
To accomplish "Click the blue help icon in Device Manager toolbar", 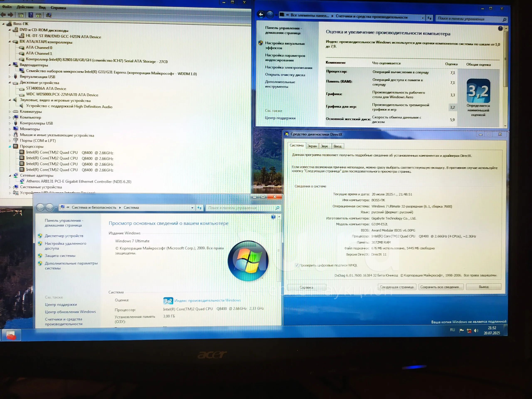I will pos(31,15).
